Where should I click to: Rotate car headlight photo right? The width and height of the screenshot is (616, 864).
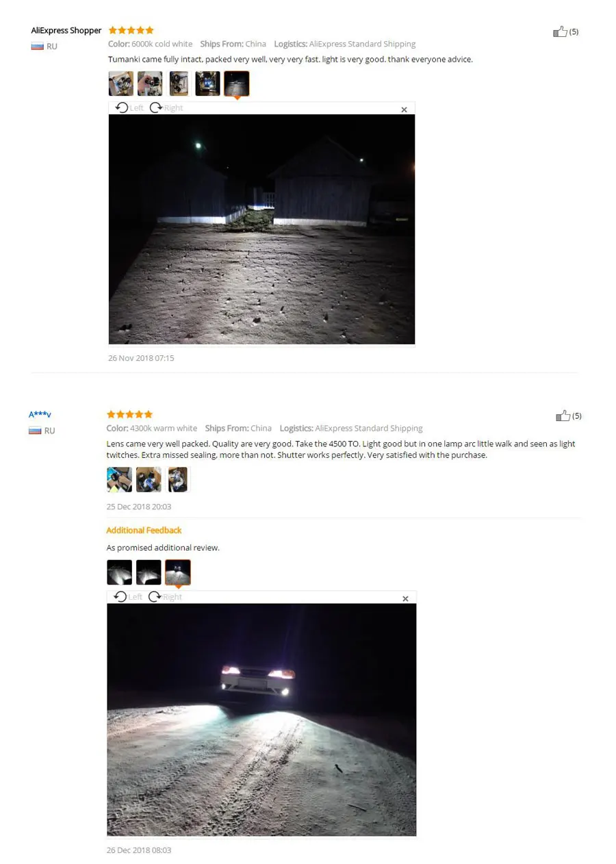click(165, 596)
